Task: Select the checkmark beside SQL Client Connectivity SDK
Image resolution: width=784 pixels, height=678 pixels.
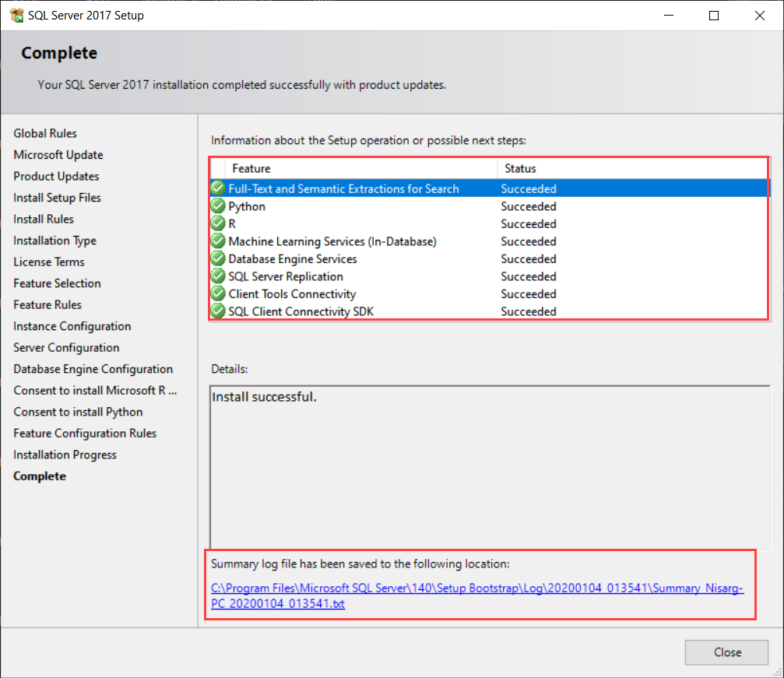Action: 217,311
